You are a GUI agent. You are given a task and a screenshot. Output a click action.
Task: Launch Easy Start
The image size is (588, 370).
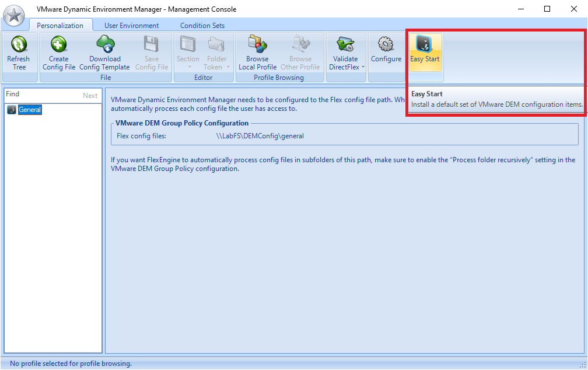[425, 45]
